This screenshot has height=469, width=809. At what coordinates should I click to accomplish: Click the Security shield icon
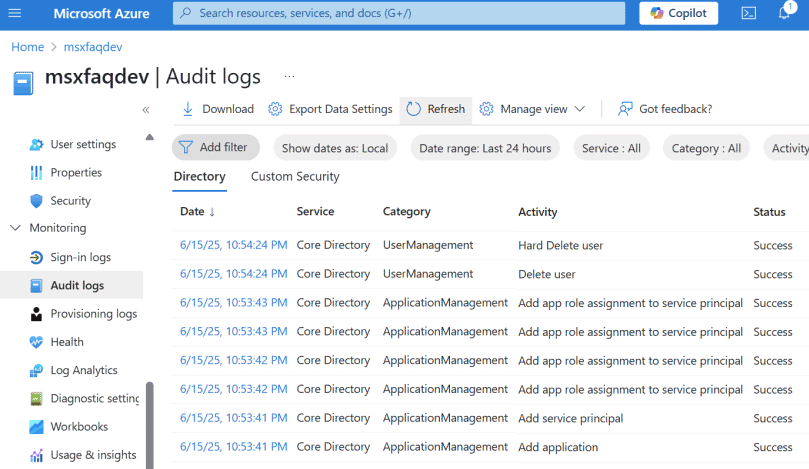[36, 201]
